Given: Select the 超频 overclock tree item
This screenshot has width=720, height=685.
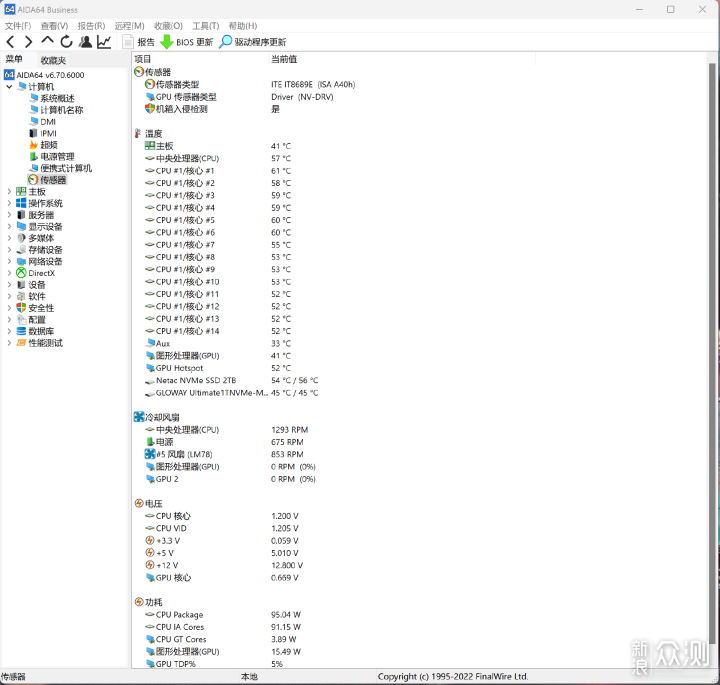Looking at the screenshot, I should [x=44, y=145].
